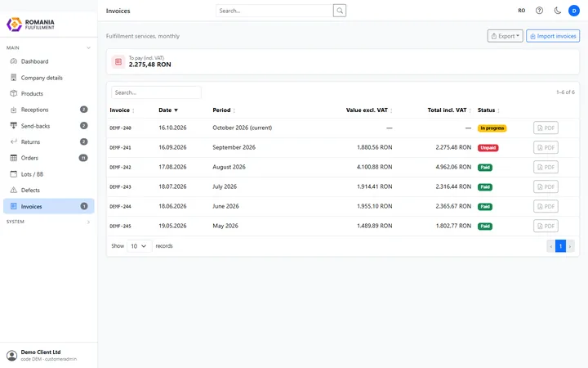This screenshot has width=588, height=368.
Task: Download PDF for invoice DEMF-242
Action: coord(546,167)
